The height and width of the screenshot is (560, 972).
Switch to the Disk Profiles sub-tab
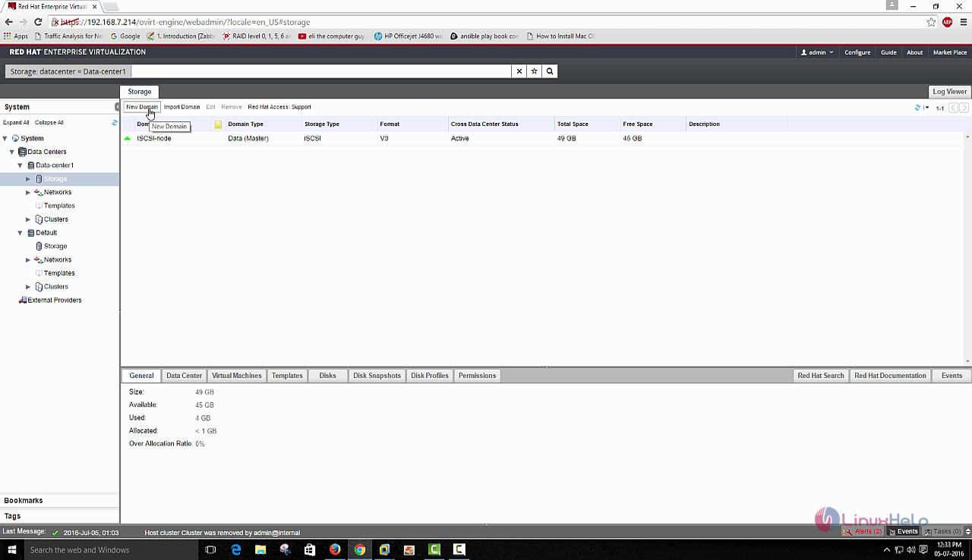tap(430, 376)
